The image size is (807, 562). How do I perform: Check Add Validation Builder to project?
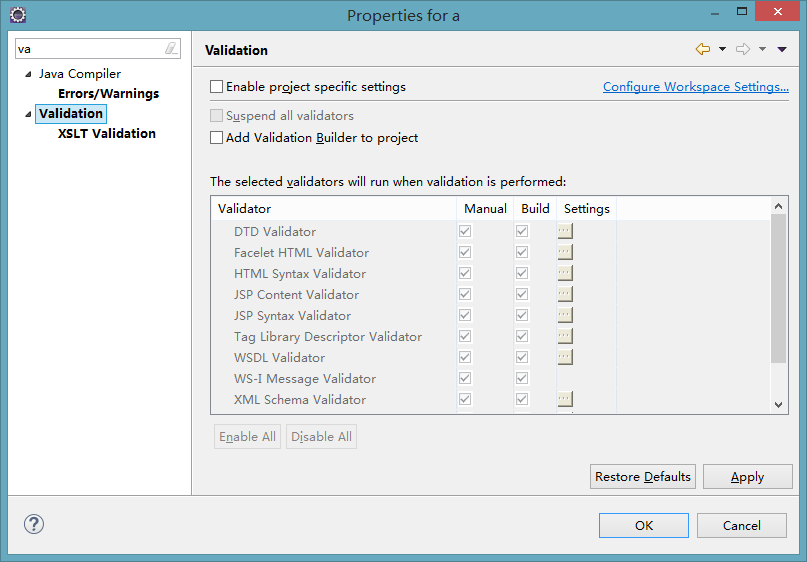[217, 138]
